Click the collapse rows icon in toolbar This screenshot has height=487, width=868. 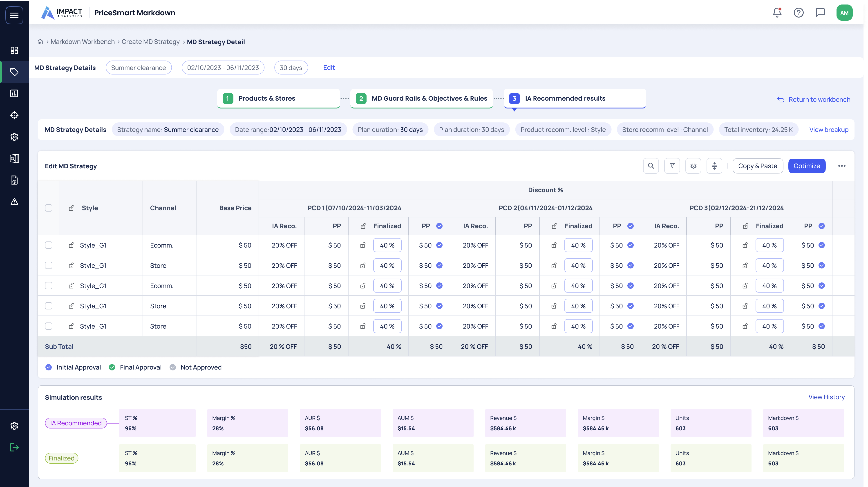[x=714, y=166]
